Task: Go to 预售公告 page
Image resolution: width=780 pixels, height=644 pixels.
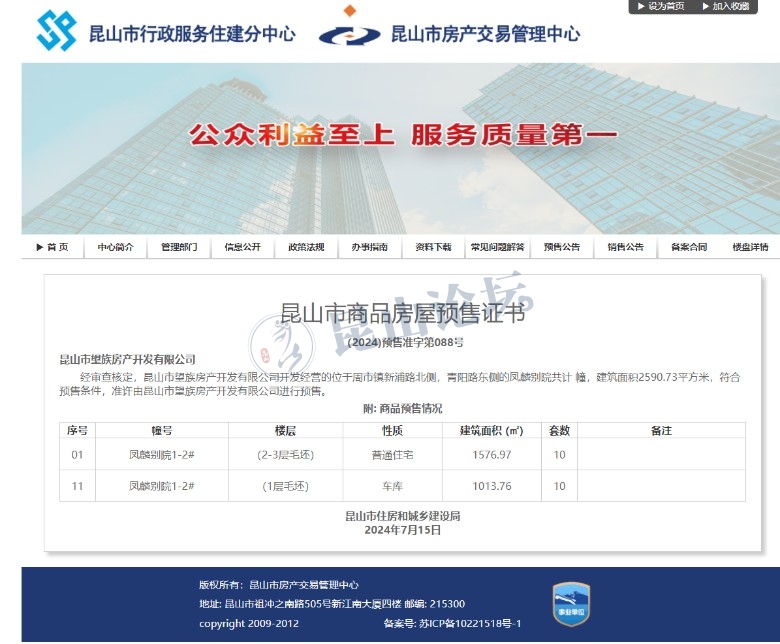Action: click(561, 247)
